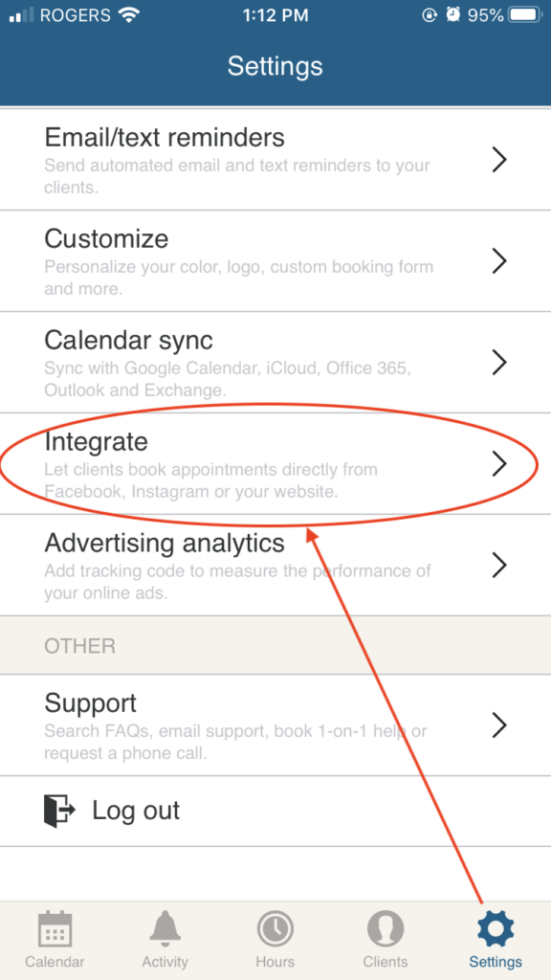Expand Advertising analytics chevron
The height and width of the screenshot is (980, 551).
click(498, 565)
